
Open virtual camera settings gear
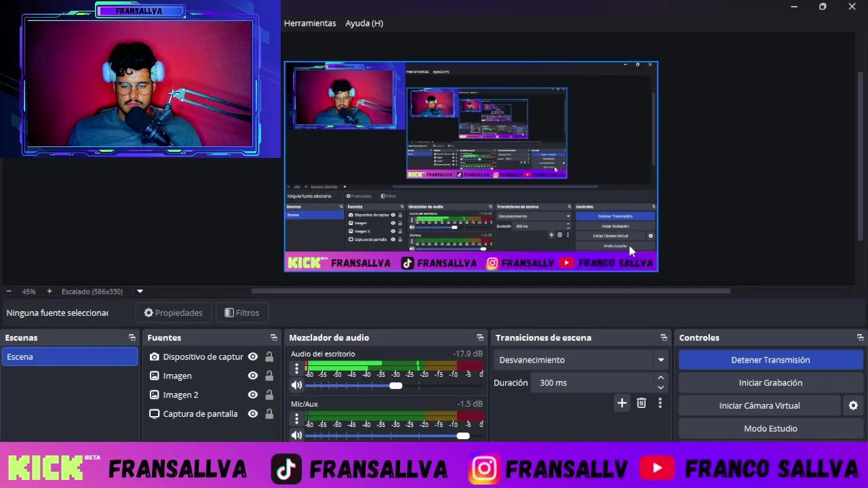pos(853,406)
